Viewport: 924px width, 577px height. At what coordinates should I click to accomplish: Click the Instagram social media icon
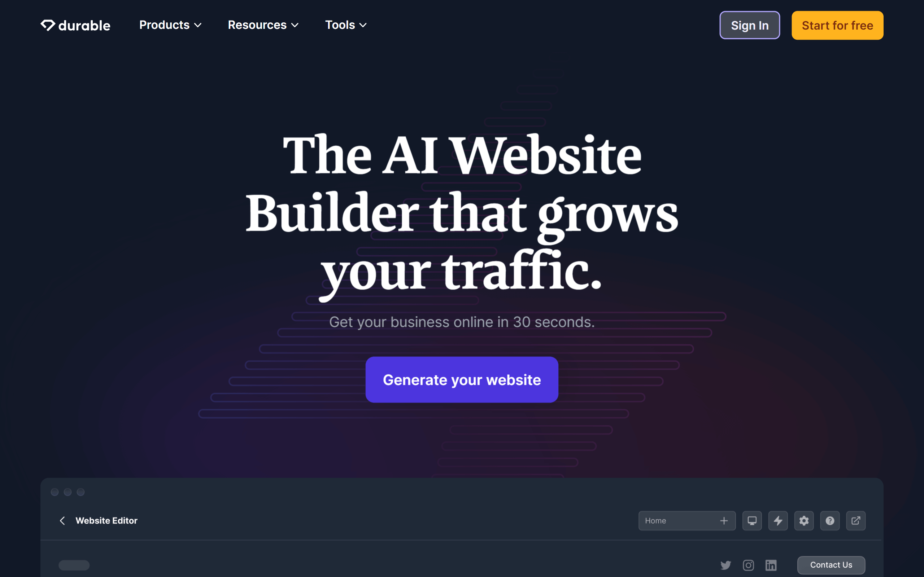coord(748,565)
